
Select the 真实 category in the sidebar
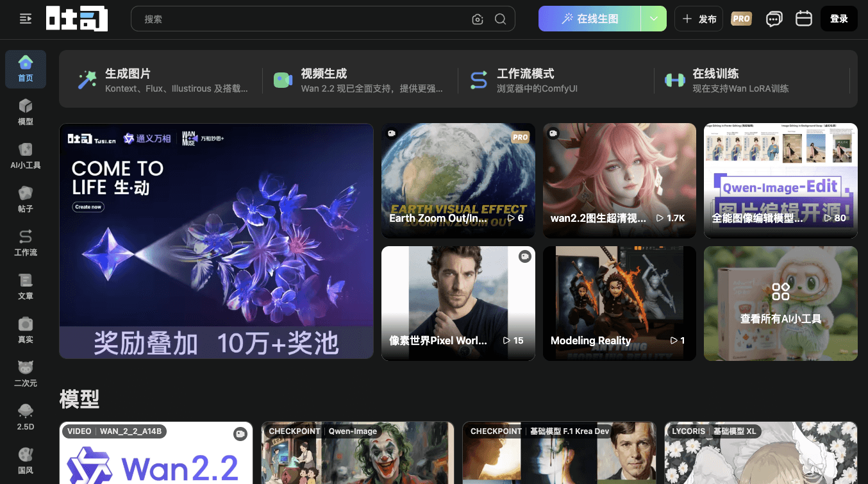[26, 331]
